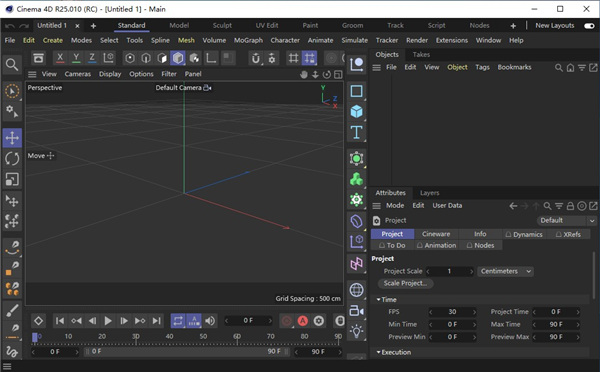The image size is (600, 372).
Task: Open viewport hamburger menu
Action: (x=33, y=74)
